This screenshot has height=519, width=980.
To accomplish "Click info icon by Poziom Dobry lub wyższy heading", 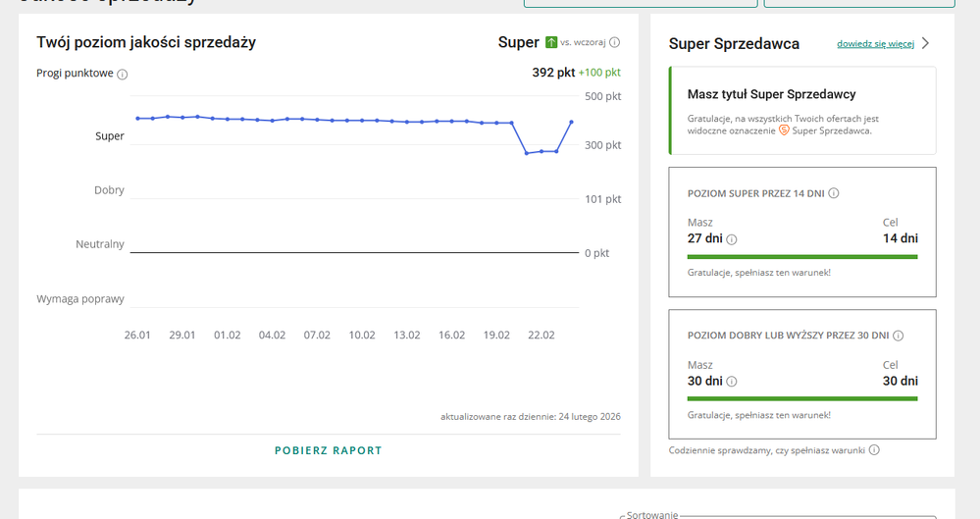I will [x=898, y=336].
